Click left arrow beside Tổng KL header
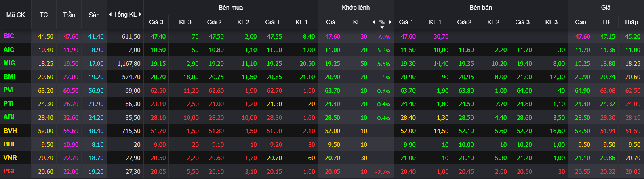The image size is (644, 179). pos(111,15)
